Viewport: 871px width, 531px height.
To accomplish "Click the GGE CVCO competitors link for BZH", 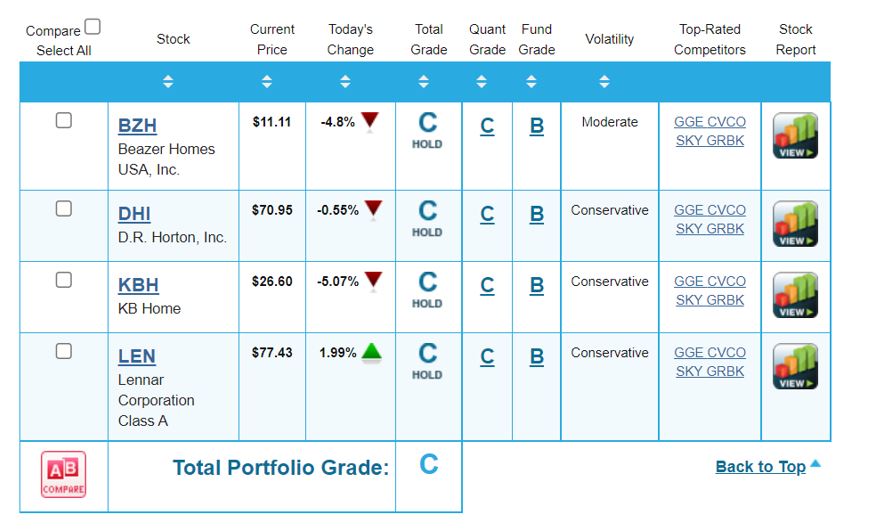I will pos(710,122).
